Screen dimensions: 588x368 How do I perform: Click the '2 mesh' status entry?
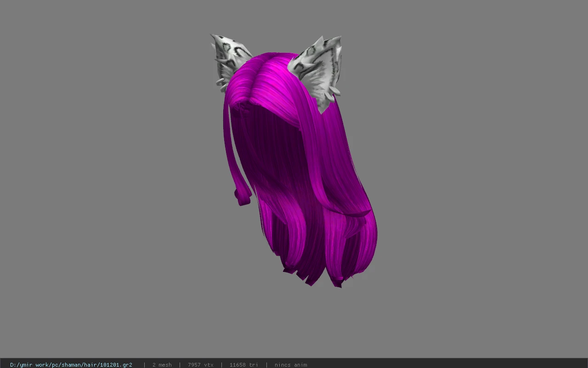coord(162,365)
